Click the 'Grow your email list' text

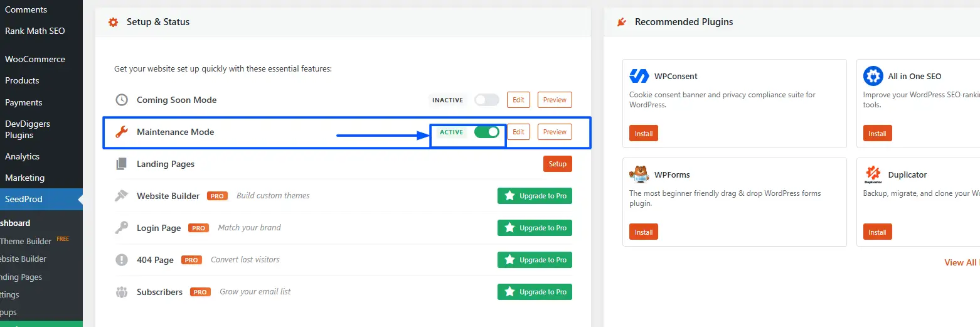point(255,292)
